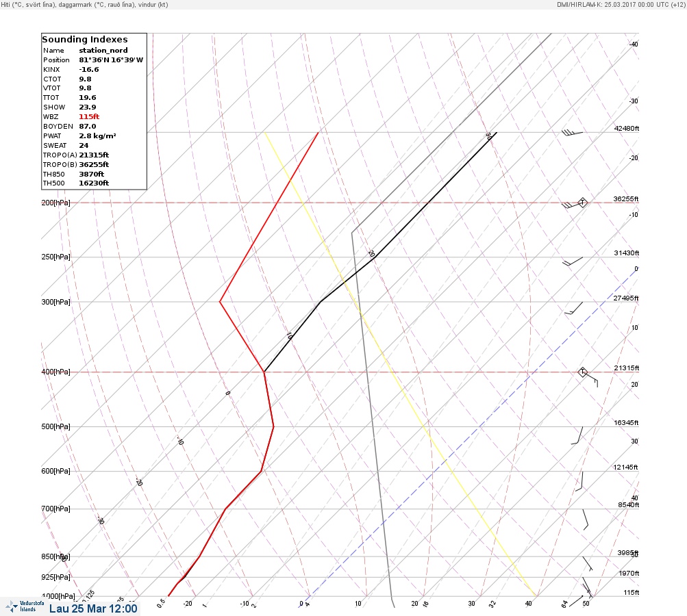Click the 400[hPa] pressure label
The image size is (687, 616).
click(x=55, y=372)
